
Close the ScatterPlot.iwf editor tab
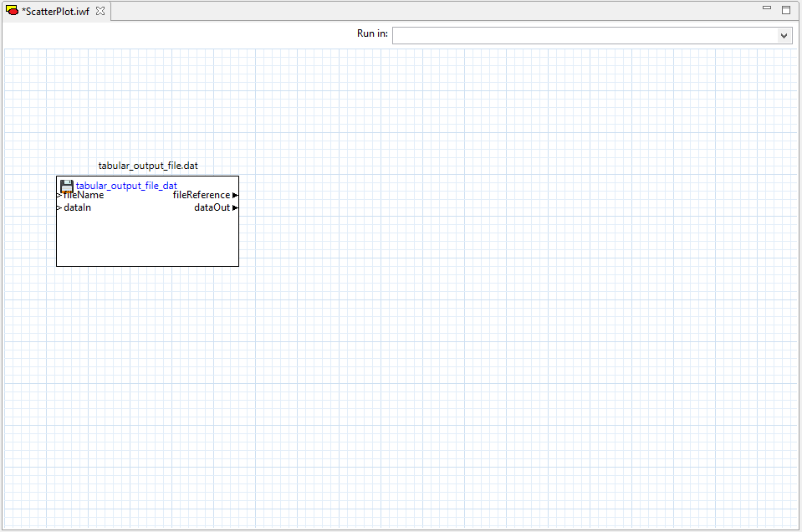pos(100,11)
